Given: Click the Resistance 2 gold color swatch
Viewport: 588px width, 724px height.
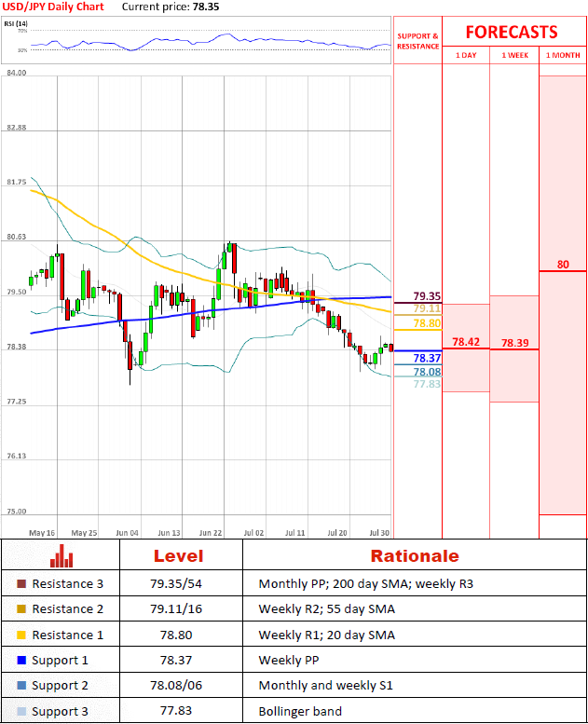Looking at the screenshot, I should tap(21, 609).
